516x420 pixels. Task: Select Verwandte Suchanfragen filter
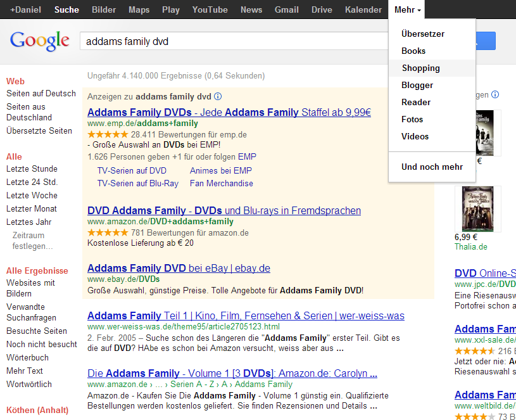(x=31, y=312)
